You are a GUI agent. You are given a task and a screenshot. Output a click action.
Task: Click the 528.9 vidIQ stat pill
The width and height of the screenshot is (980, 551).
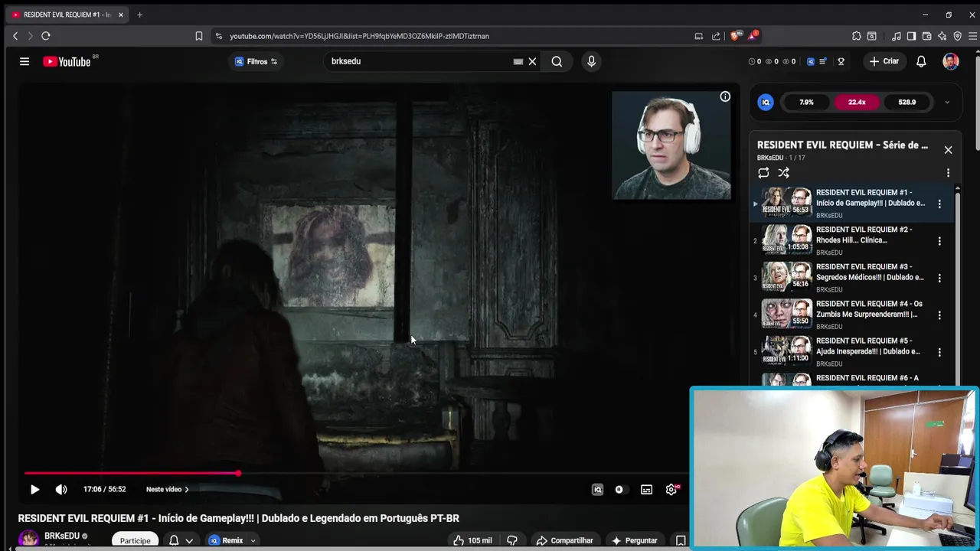click(x=907, y=102)
